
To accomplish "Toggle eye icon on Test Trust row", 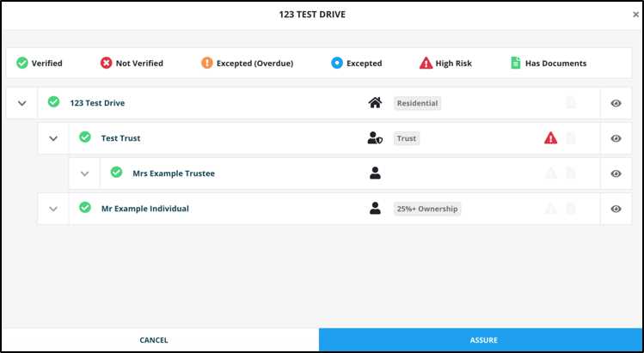I will (616, 138).
